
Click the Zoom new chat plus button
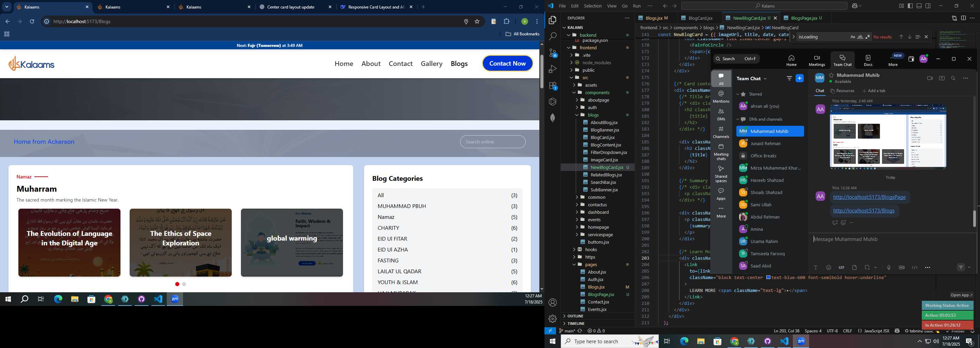800,78
